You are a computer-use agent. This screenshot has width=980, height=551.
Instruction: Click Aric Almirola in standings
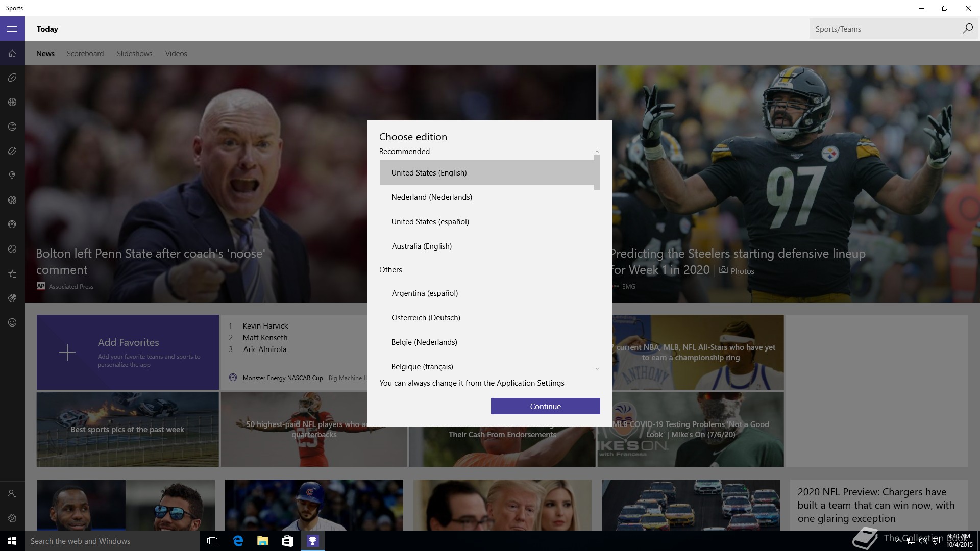[264, 349]
